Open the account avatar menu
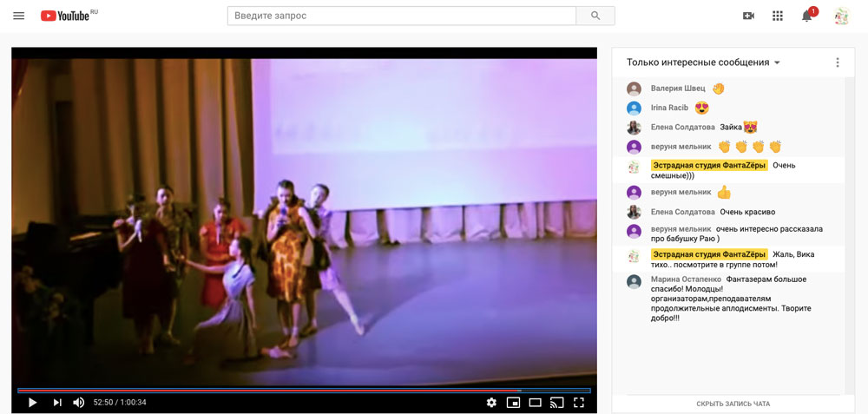The image size is (868, 414). tap(842, 16)
